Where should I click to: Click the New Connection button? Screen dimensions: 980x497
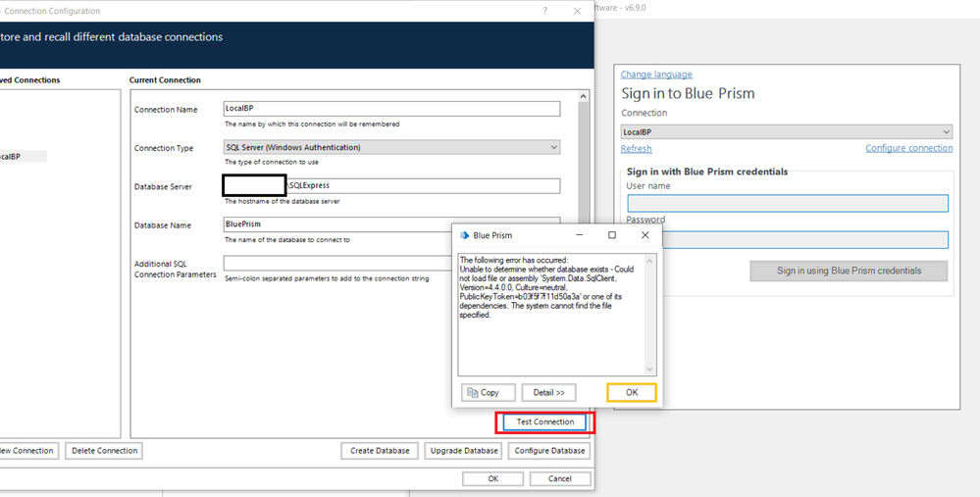coord(27,451)
